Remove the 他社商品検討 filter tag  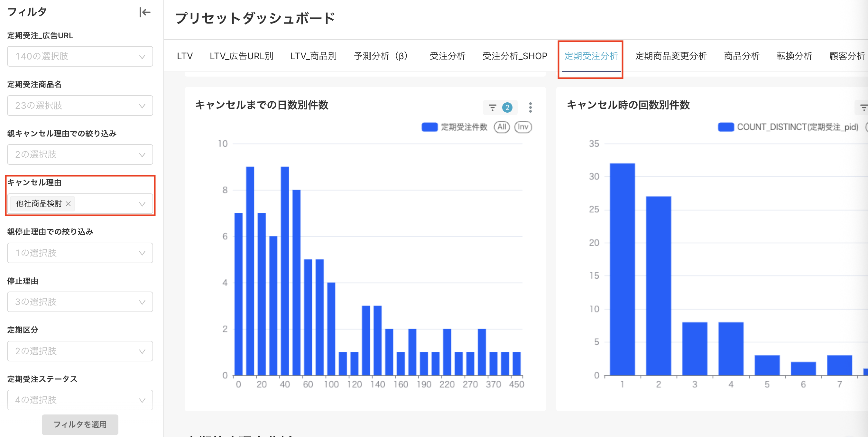click(68, 203)
